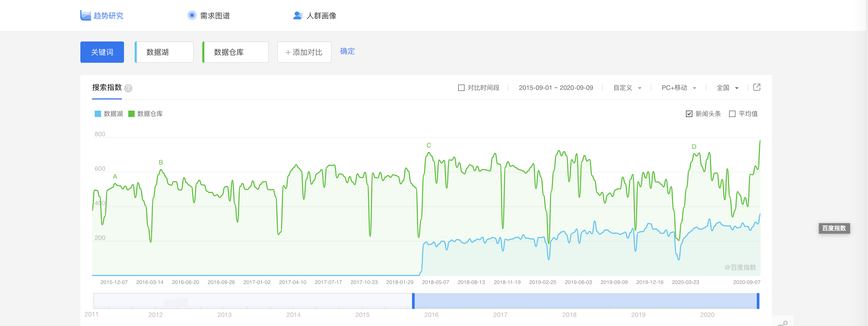Click the 确定 link
This screenshot has height=326, width=868.
347,51
